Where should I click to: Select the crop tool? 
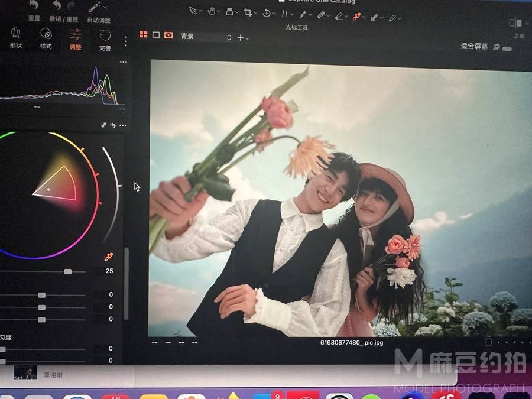coord(248,12)
